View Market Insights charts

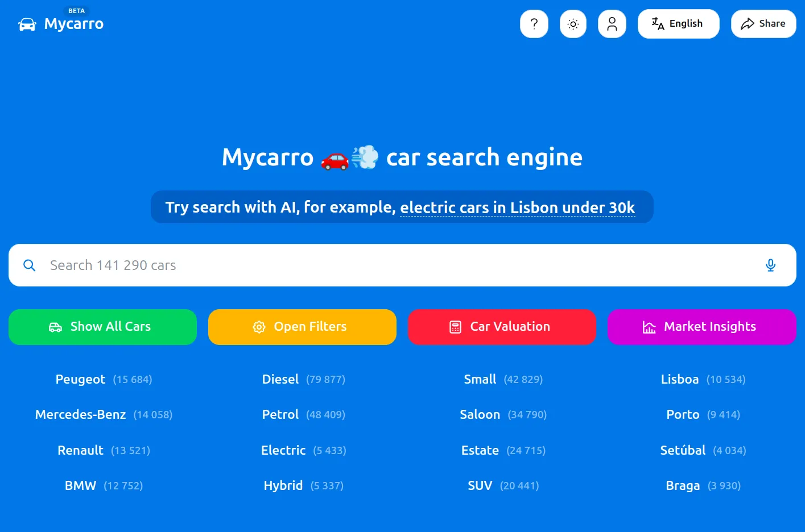click(x=701, y=327)
